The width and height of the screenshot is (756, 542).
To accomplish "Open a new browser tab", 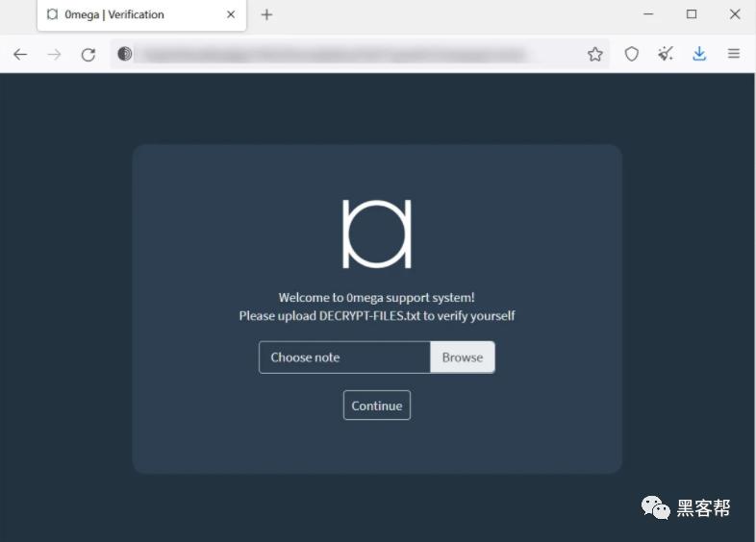I will point(266,15).
